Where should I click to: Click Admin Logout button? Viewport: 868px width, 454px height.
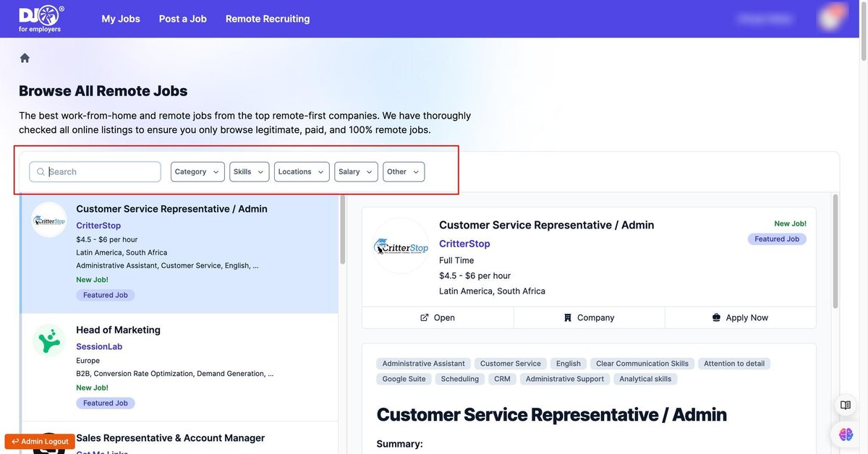tap(41, 442)
